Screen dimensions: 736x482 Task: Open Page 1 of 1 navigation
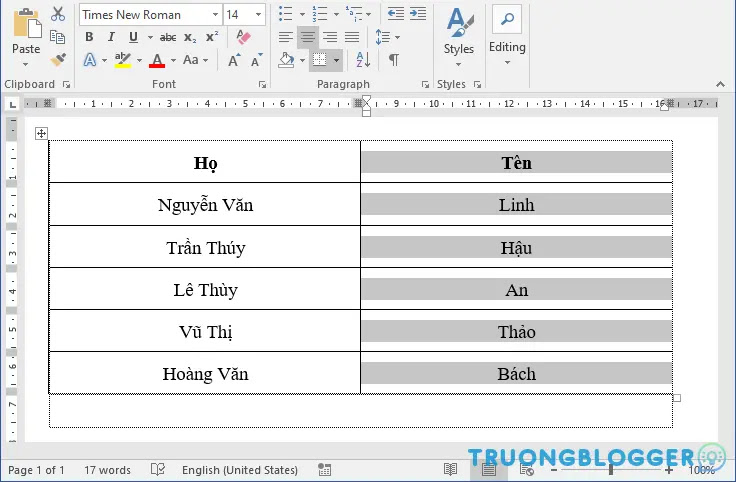coord(36,470)
